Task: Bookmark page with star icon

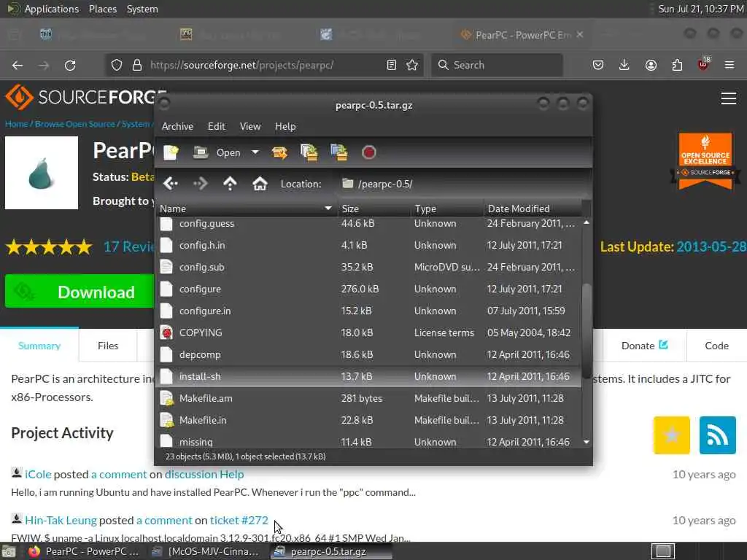Action: coord(413,65)
